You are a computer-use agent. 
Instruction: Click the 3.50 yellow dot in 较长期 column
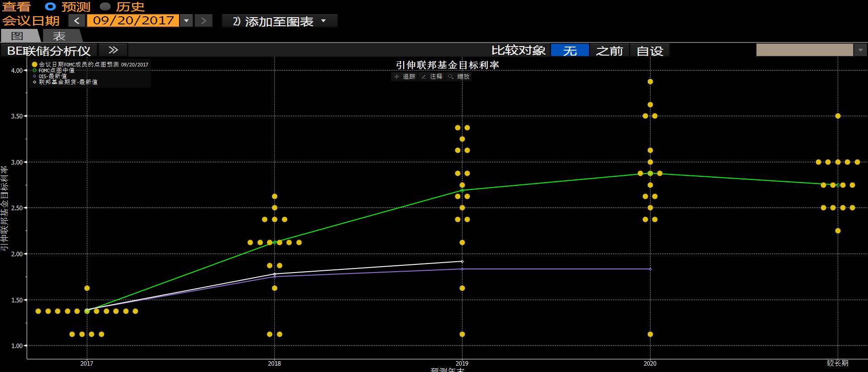838,116
